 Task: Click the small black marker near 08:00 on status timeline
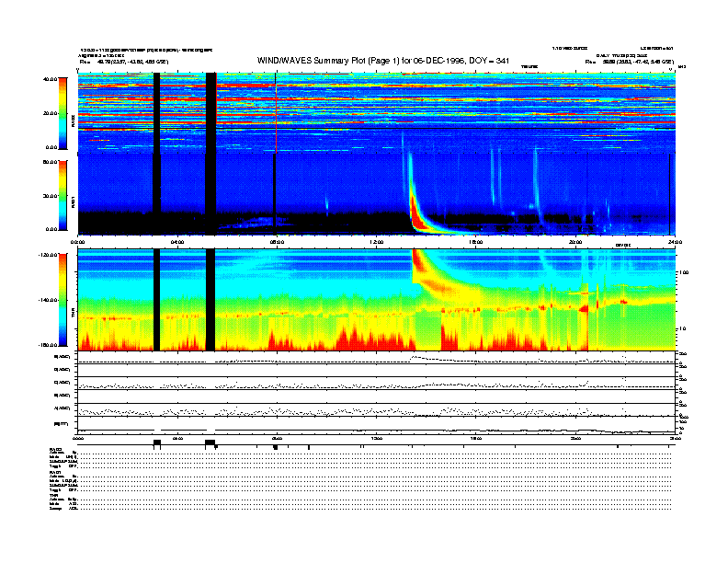[x=276, y=447]
